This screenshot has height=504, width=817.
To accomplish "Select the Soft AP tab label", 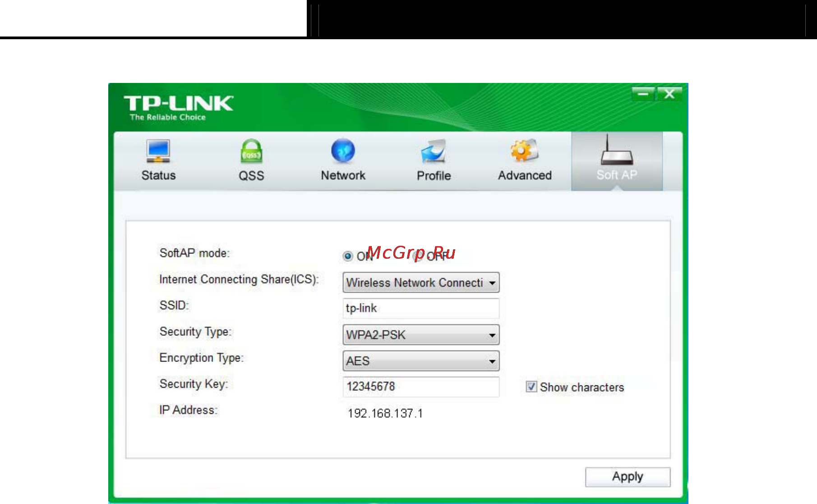I will (x=617, y=175).
